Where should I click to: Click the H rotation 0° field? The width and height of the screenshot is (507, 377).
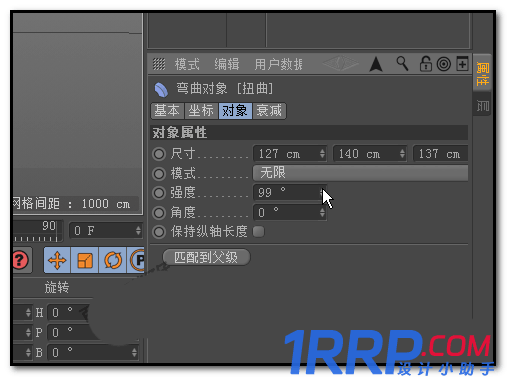pos(67,312)
